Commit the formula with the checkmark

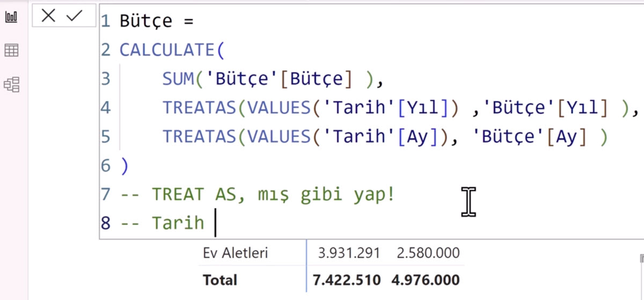pos(74,16)
